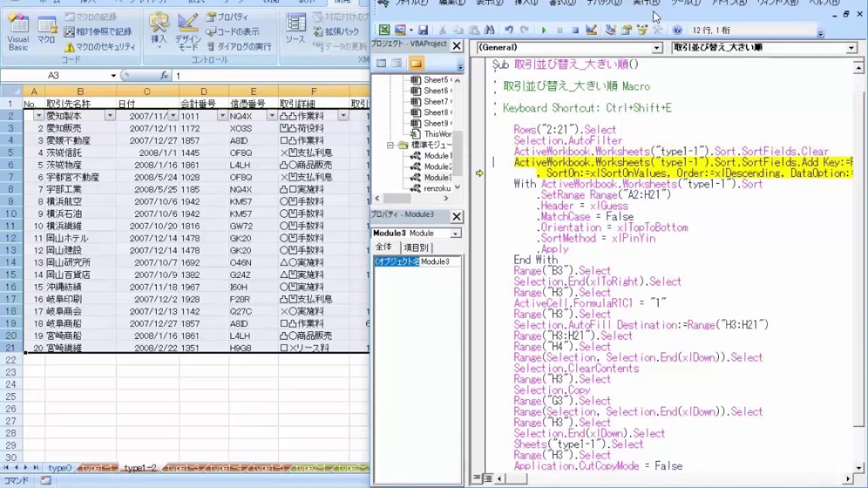Toggle Design Mode in the VBA toolbar
This screenshot has width=868, height=488.
[x=591, y=30]
